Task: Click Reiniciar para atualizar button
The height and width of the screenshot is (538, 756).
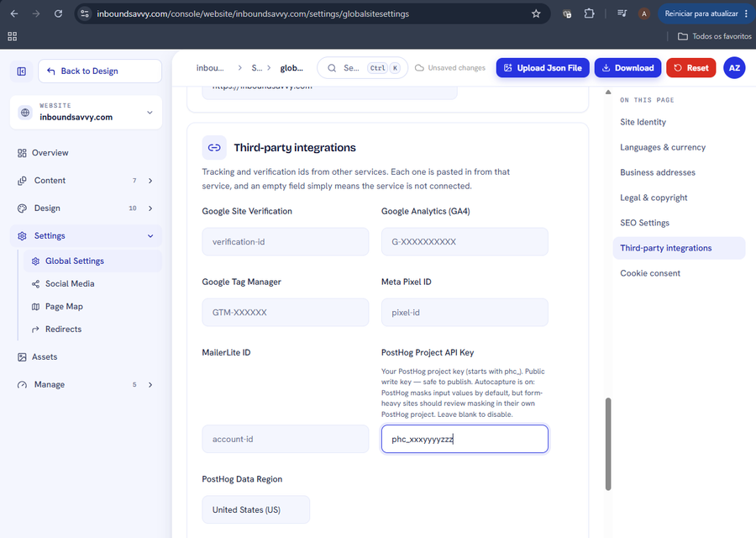Action: pyautogui.click(x=706, y=13)
